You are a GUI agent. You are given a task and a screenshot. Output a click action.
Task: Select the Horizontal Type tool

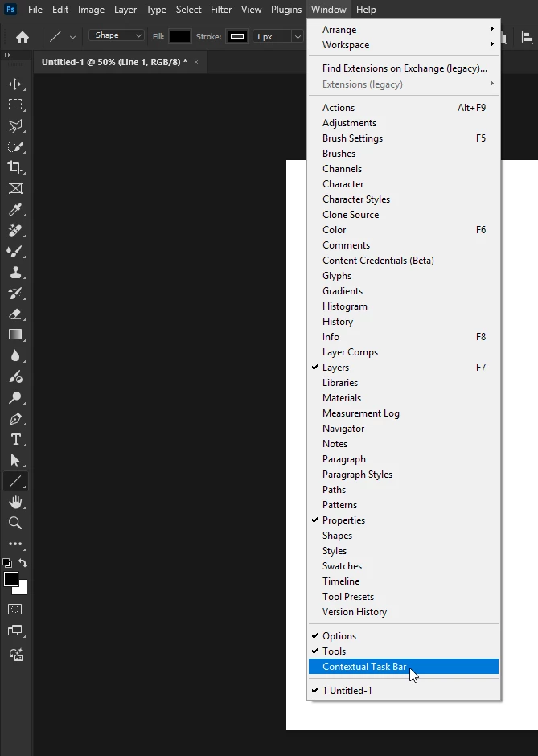pyautogui.click(x=15, y=439)
